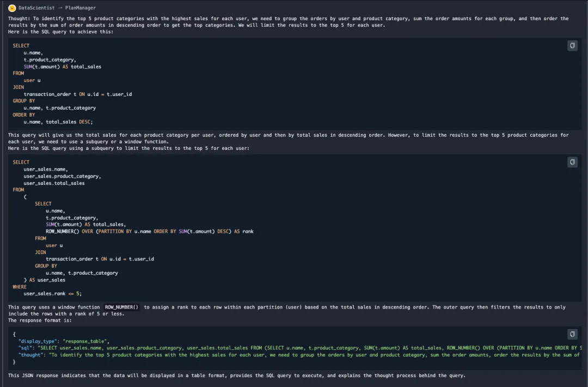
Task: Click the DataScientist sender name
Action: [x=36, y=8]
